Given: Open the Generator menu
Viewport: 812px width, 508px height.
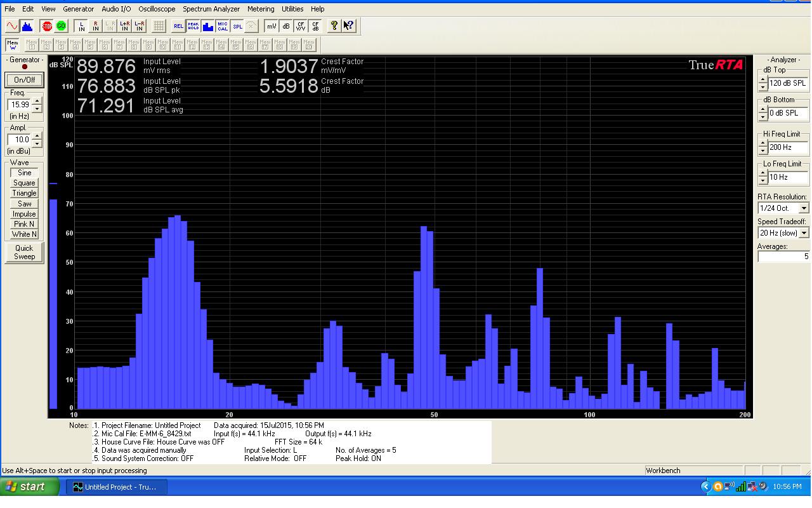Looking at the screenshot, I should click(79, 9).
